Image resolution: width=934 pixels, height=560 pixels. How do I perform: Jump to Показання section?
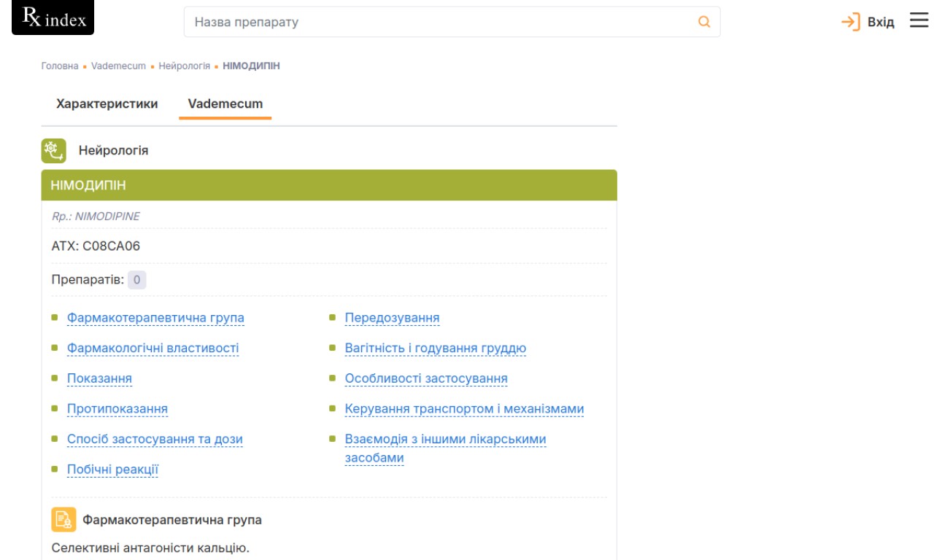coord(99,378)
